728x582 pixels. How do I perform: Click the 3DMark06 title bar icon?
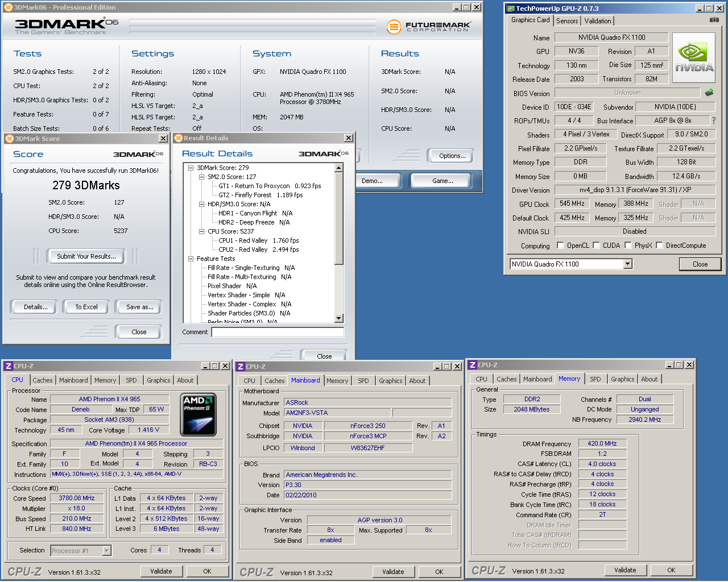point(9,7)
